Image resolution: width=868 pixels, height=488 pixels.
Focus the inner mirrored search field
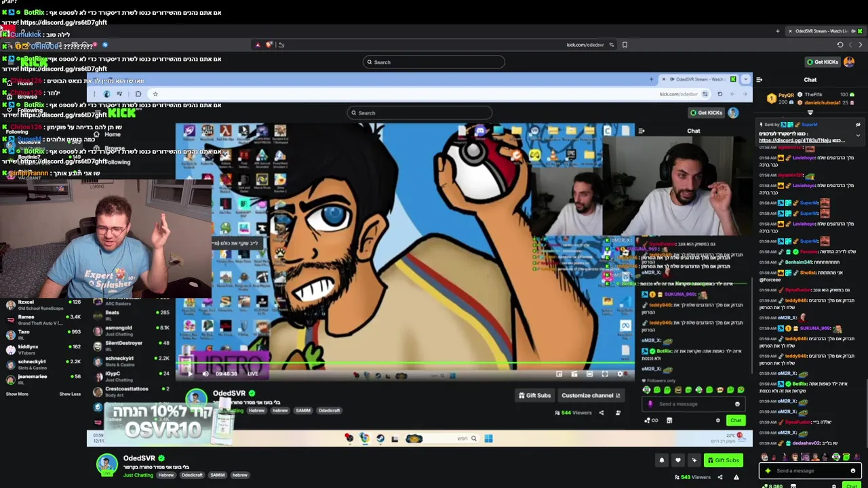click(x=418, y=113)
